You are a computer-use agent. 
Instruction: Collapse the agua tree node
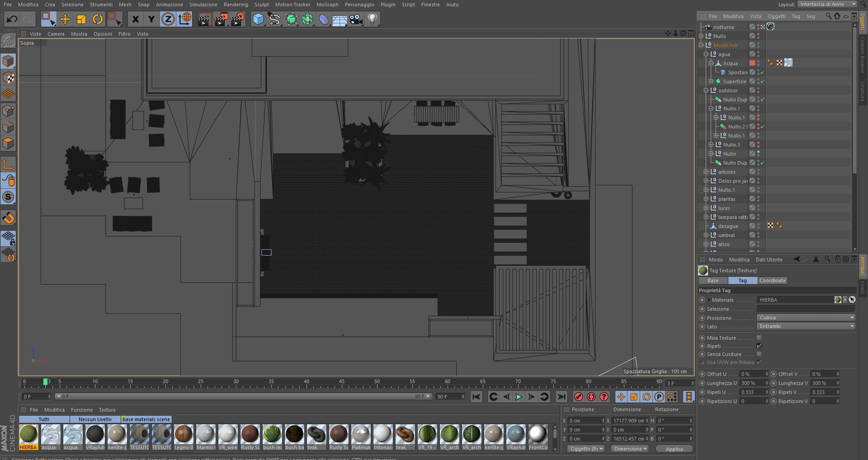[706, 54]
